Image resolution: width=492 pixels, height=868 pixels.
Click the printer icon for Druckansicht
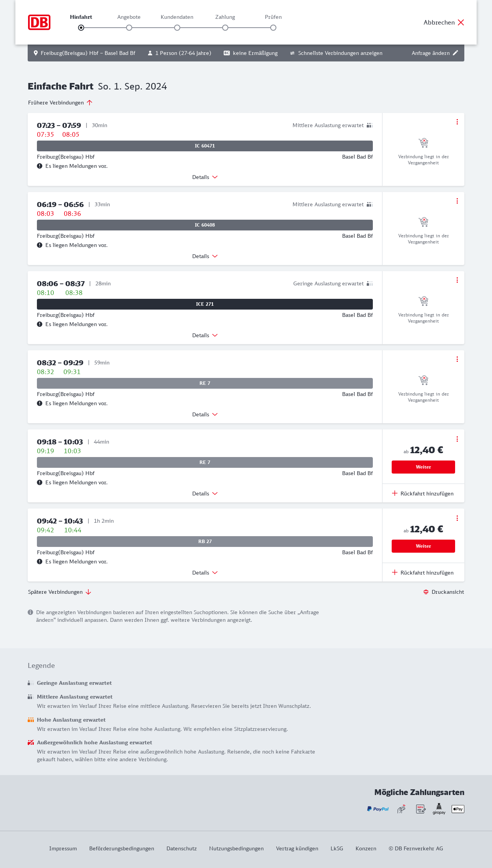pos(426,592)
